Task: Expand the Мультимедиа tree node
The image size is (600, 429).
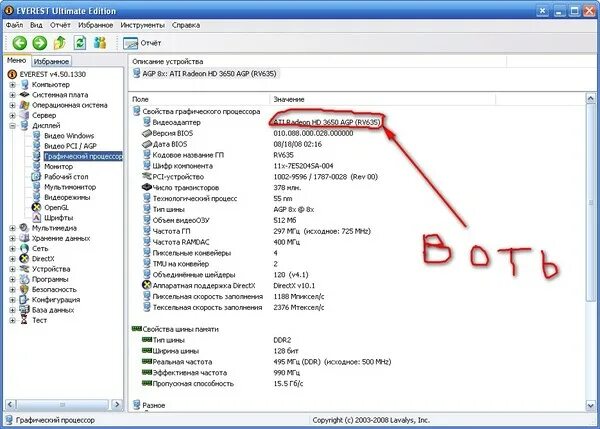Action: click(x=12, y=228)
